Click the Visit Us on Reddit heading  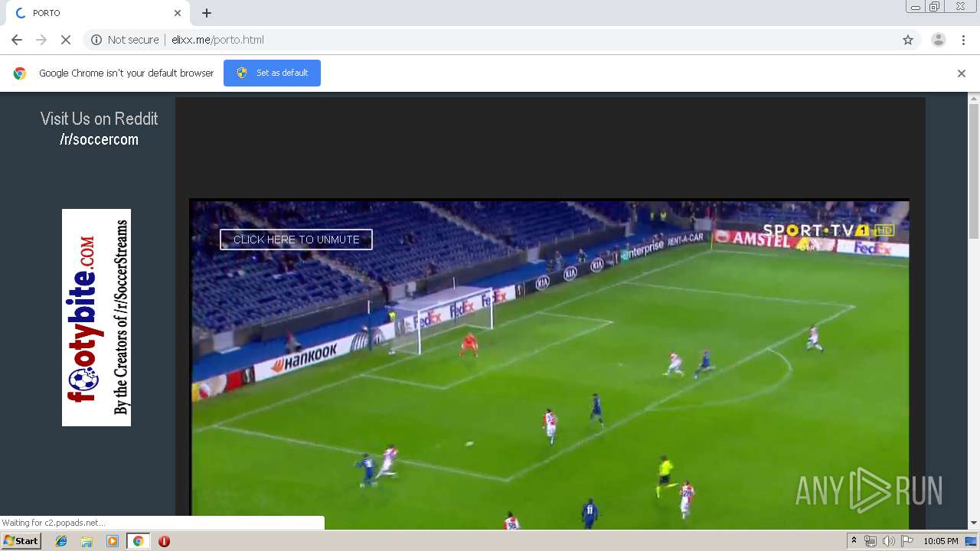(x=99, y=119)
